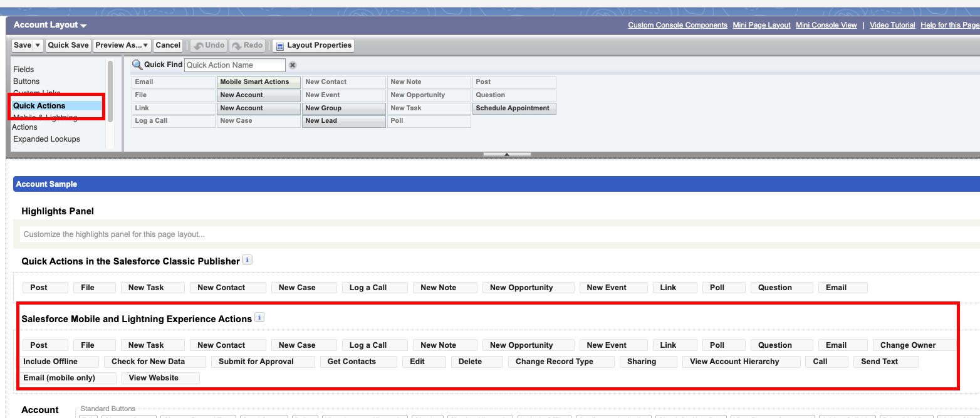Select New Lead in the palette
Viewport: 980px width, 418px height.
pos(343,121)
